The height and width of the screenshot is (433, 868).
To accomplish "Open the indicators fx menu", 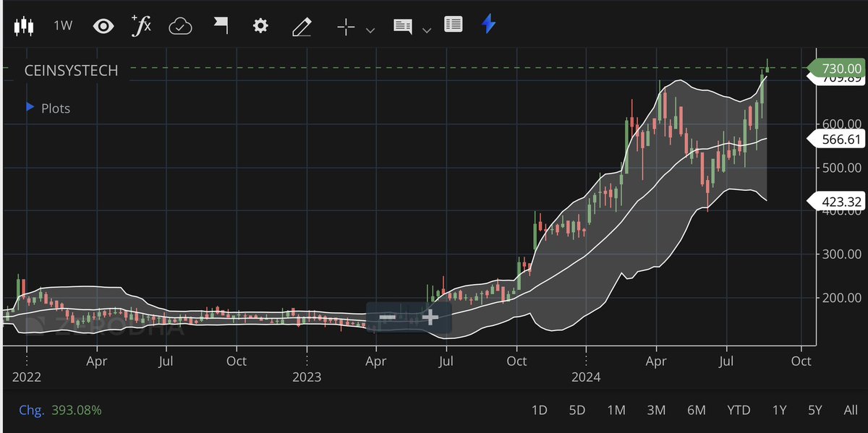I will (x=141, y=25).
